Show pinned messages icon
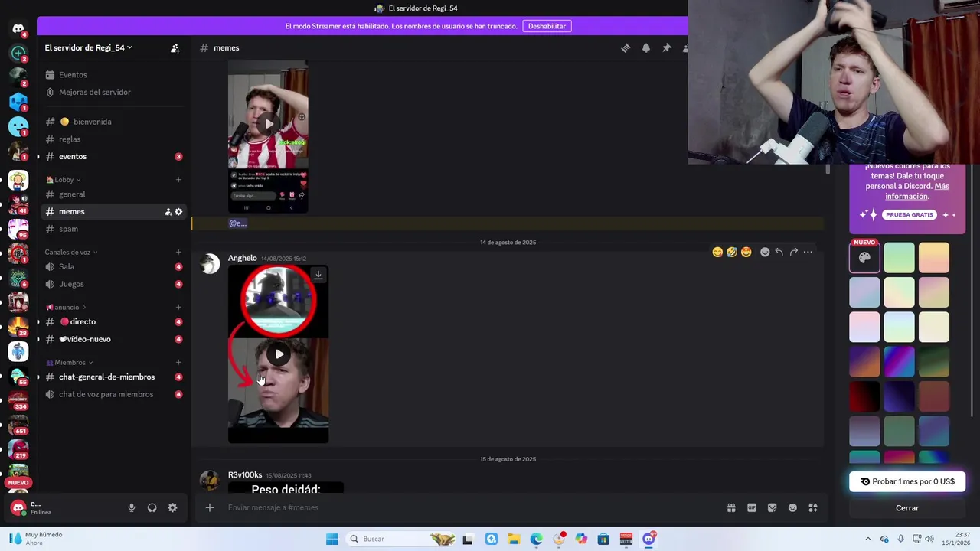This screenshot has height=551, width=980. click(667, 47)
